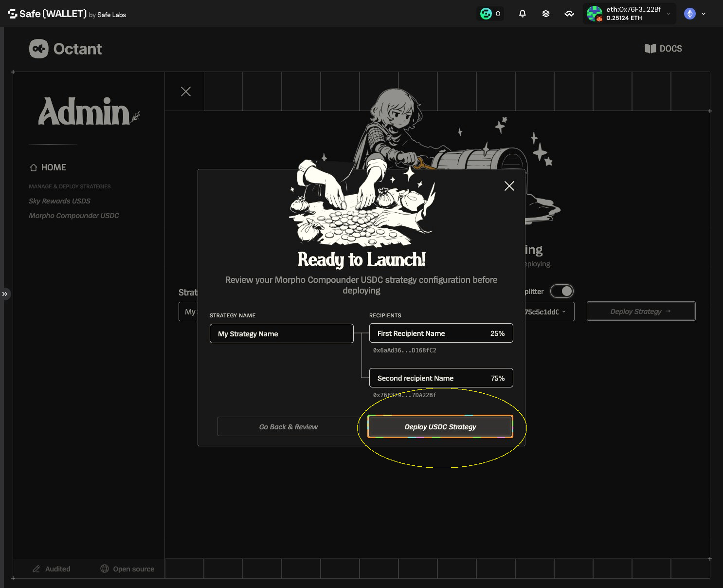This screenshot has height=588, width=723.
Task: Open the notifications bell
Action: (x=523, y=14)
